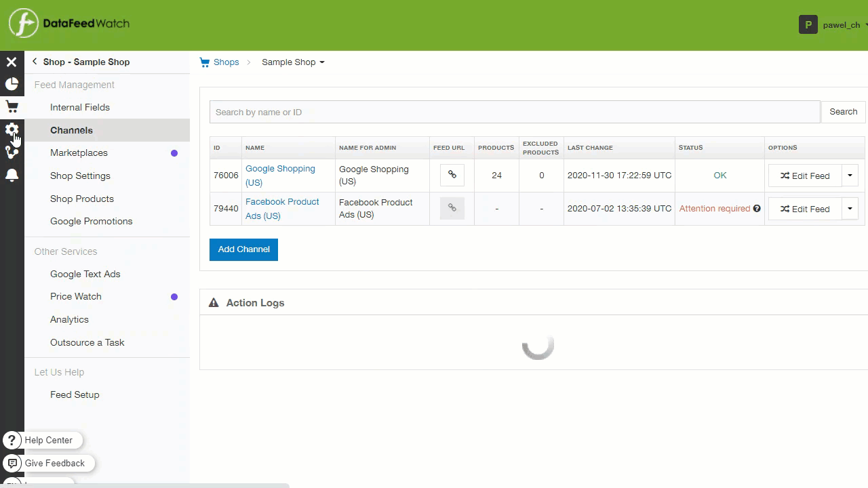The height and width of the screenshot is (488, 868).
Task: Click the ID 79440 cell
Action: 226,209
